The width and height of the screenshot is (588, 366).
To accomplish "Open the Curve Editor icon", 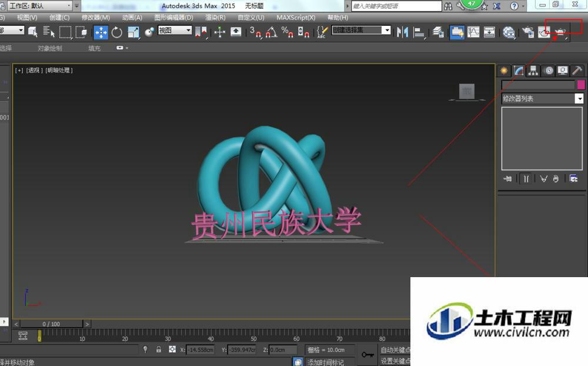I will coord(473,32).
